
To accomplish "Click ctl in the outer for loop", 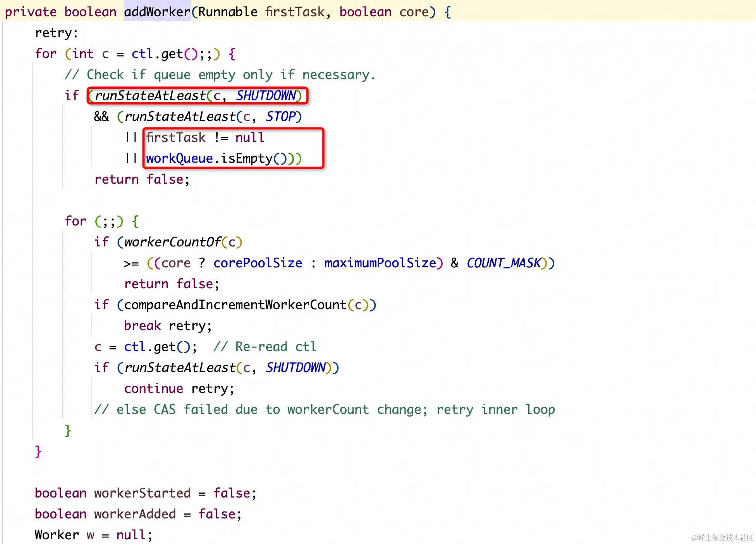I will point(142,54).
